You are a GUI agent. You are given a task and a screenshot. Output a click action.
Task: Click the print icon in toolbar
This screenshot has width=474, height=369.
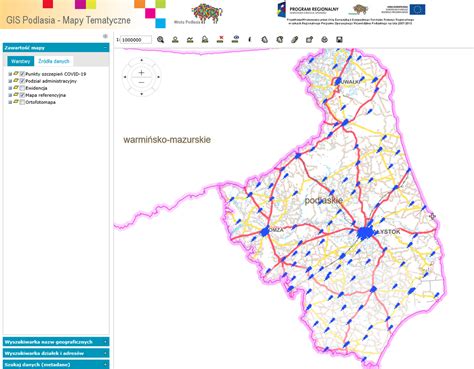tap(324, 40)
